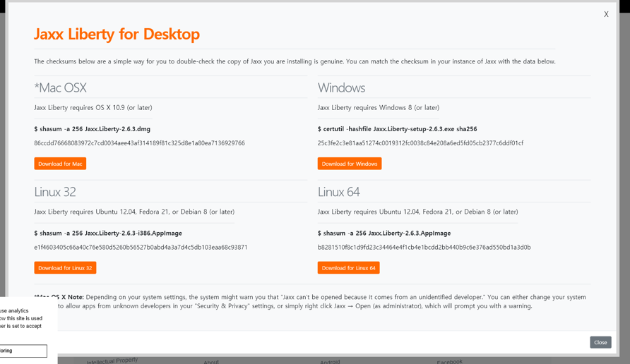This screenshot has height=364, width=630.
Task: Click the Jaxx Liberty for Desktop title
Action: [x=117, y=34]
